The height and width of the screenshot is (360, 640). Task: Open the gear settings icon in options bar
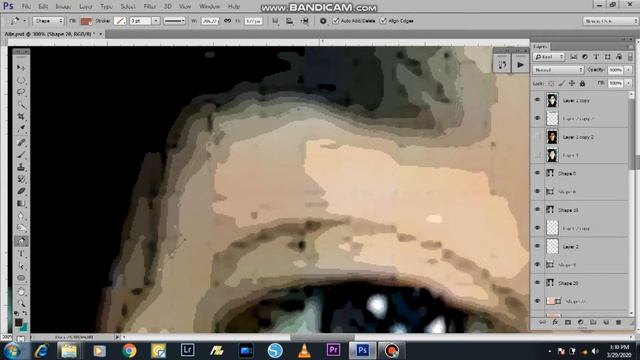coord(323,21)
